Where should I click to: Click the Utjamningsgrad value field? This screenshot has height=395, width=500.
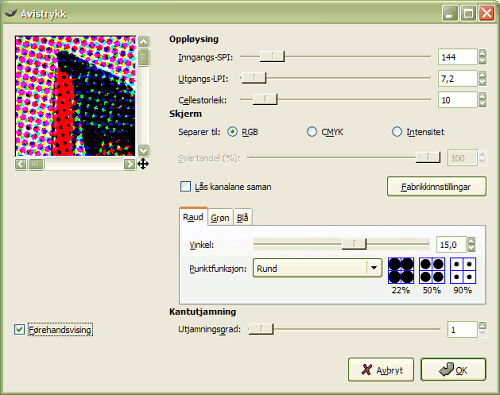click(x=462, y=330)
